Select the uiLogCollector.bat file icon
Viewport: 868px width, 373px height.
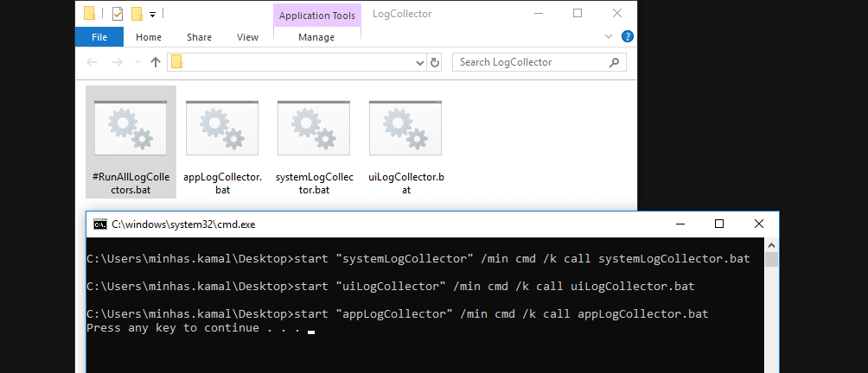405,128
